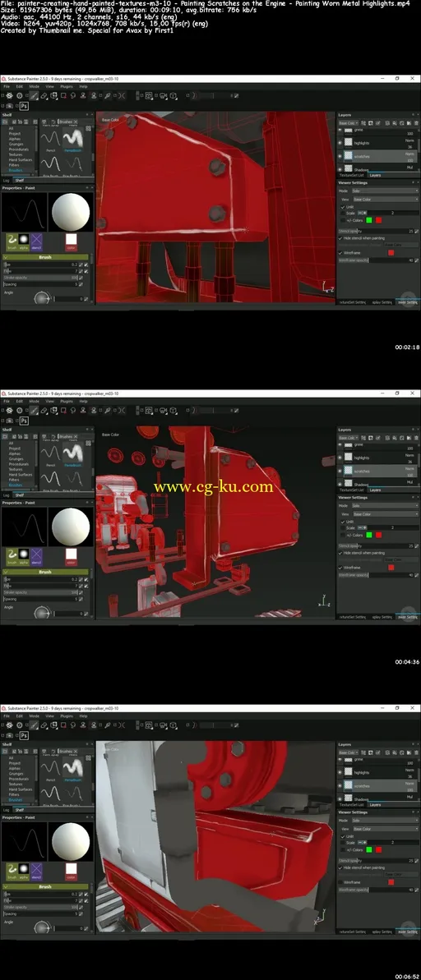The width and height of the screenshot is (421, 980).
Task: Select the Clone tool in 00:02:18 frame
Action: [x=82, y=95]
